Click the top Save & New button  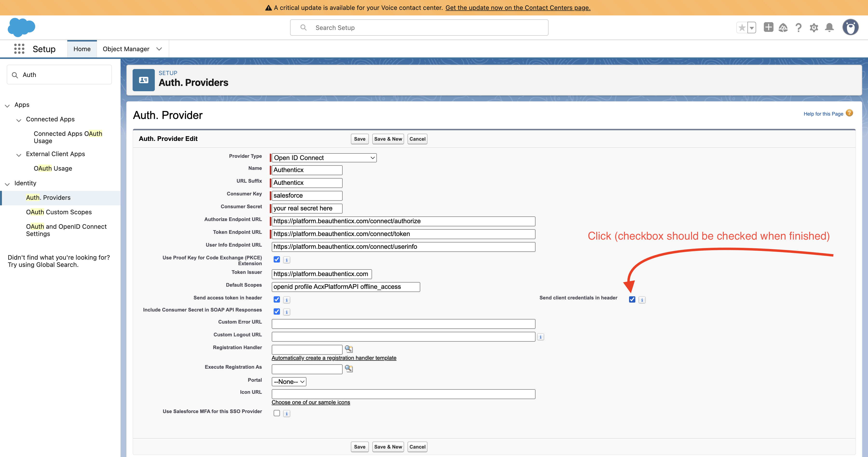(x=388, y=139)
